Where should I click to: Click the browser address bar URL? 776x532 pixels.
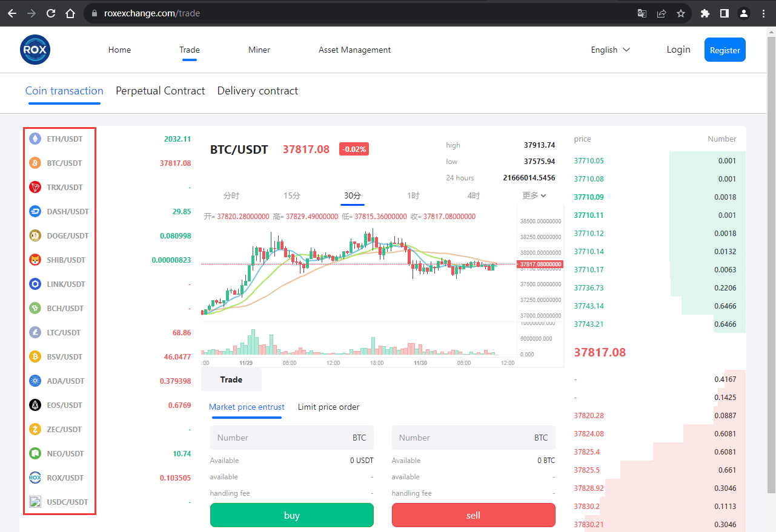coord(152,13)
